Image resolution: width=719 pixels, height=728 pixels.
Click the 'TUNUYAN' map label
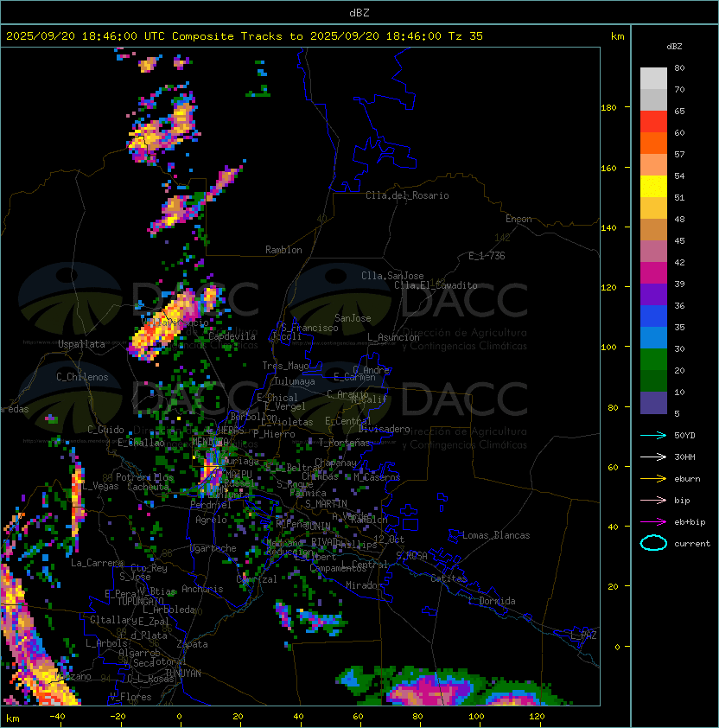183,674
